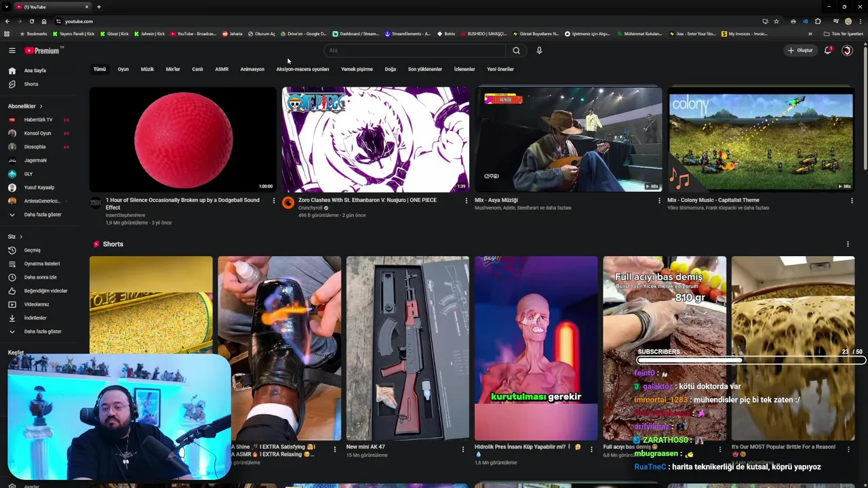Select Son yüklenenler filter chip

point(425,69)
